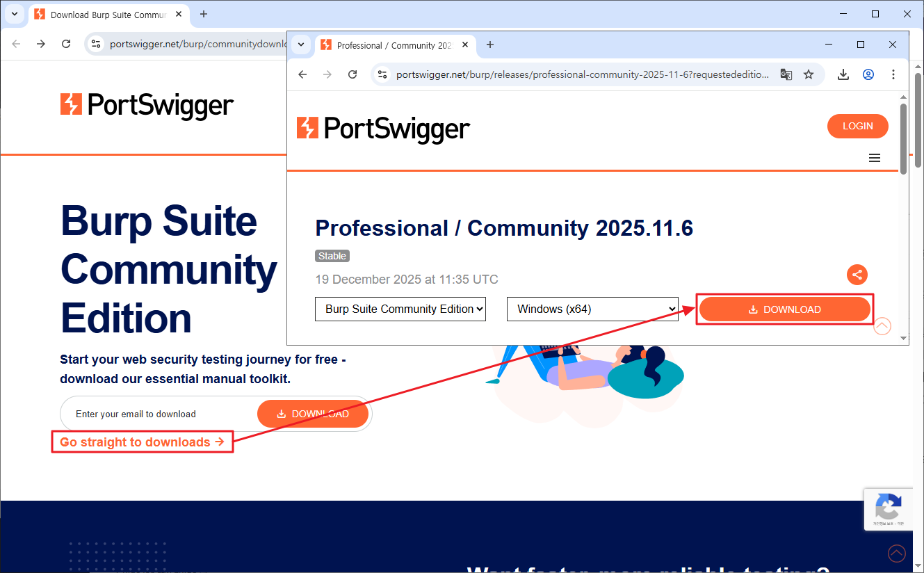Click the orange DOWNLOAD button in the releases window
The image size is (924, 573).
click(x=784, y=309)
